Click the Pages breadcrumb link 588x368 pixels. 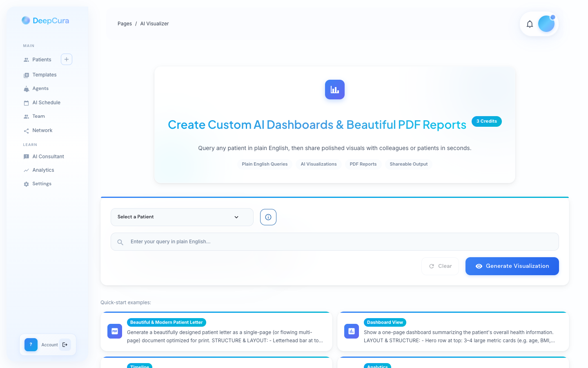tap(125, 24)
